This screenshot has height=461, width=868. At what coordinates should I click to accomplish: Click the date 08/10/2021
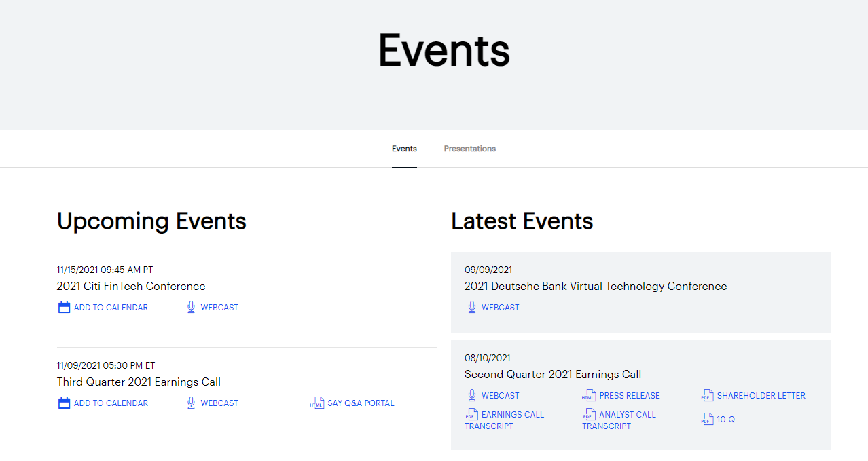488,358
